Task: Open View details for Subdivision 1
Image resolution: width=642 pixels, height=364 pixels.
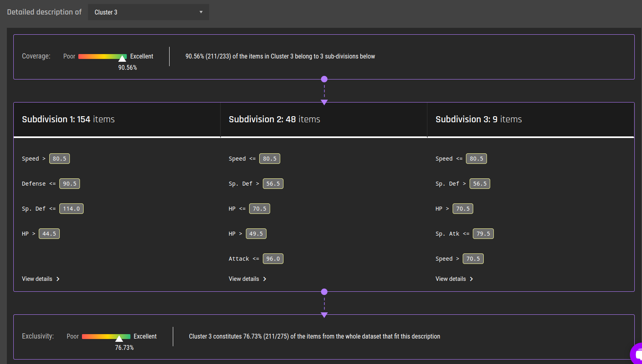Action: [41, 279]
